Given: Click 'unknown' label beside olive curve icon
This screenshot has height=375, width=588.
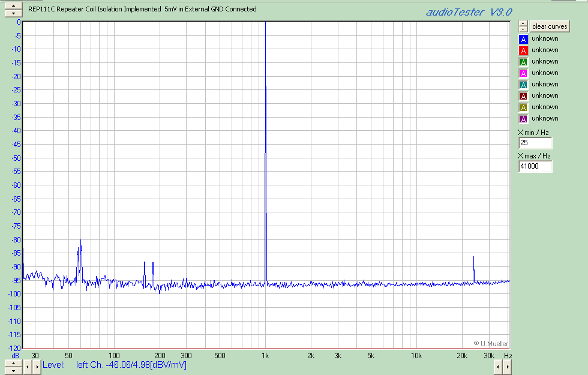Looking at the screenshot, I should (545, 107).
